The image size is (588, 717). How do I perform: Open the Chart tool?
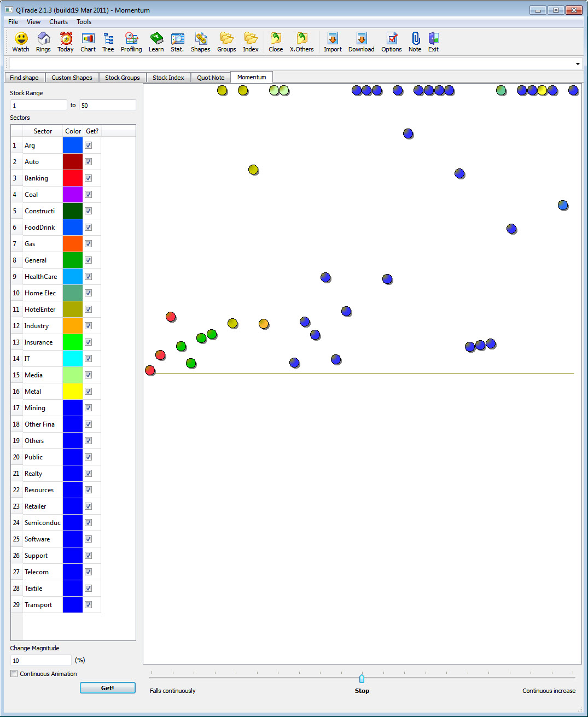point(88,41)
